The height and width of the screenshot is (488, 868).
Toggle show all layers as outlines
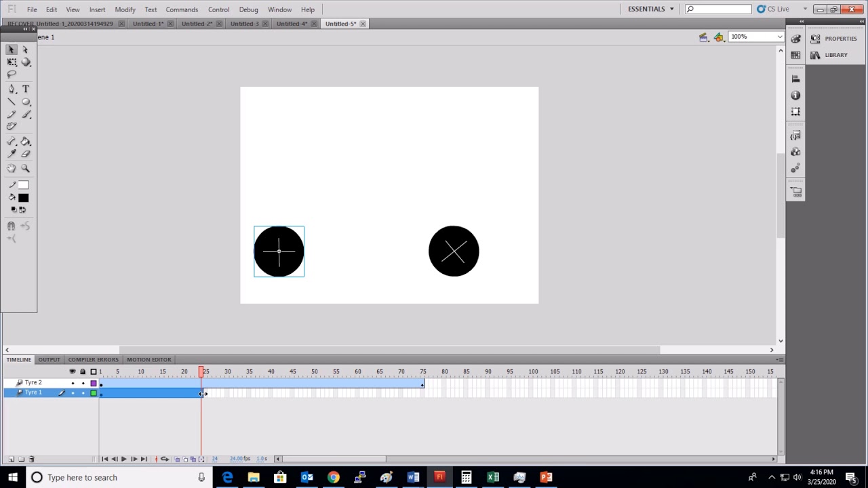(94, 371)
